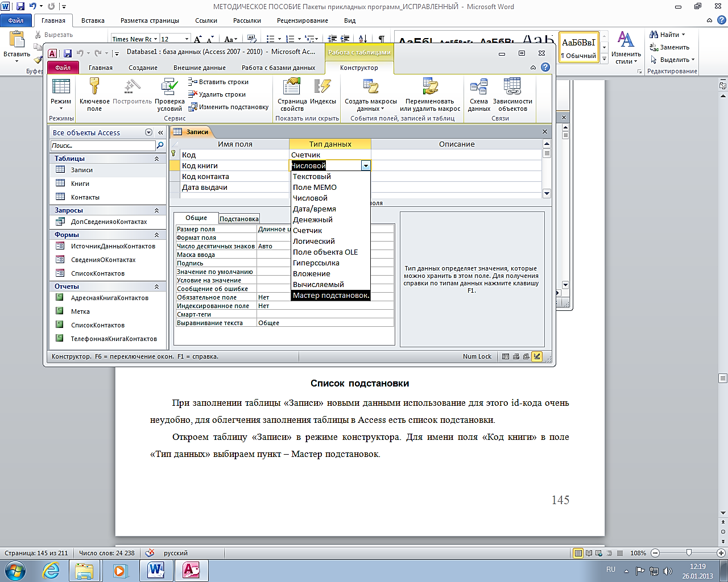Select the Записи table in navigation pane
Viewport: 728px width, 582px height.
[x=108, y=170]
